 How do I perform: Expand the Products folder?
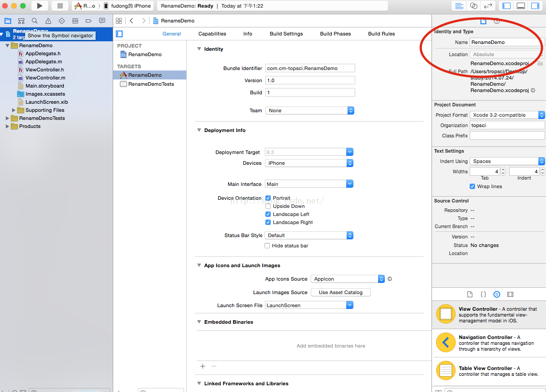tap(8, 126)
